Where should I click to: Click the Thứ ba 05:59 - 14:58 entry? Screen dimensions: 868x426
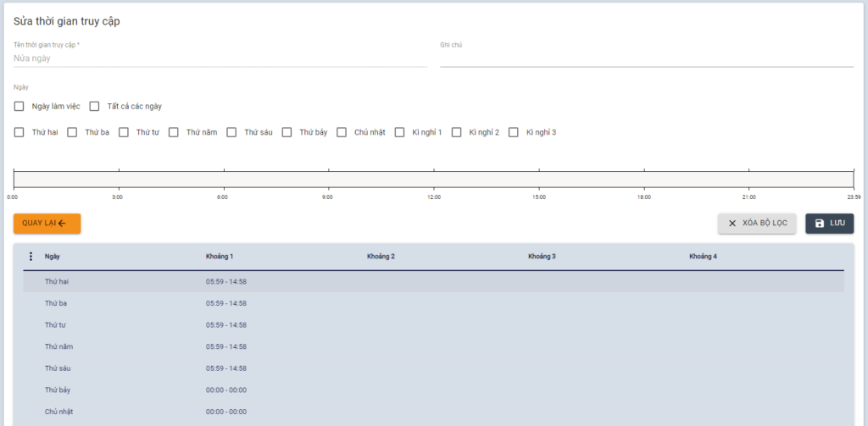(x=226, y=303)
